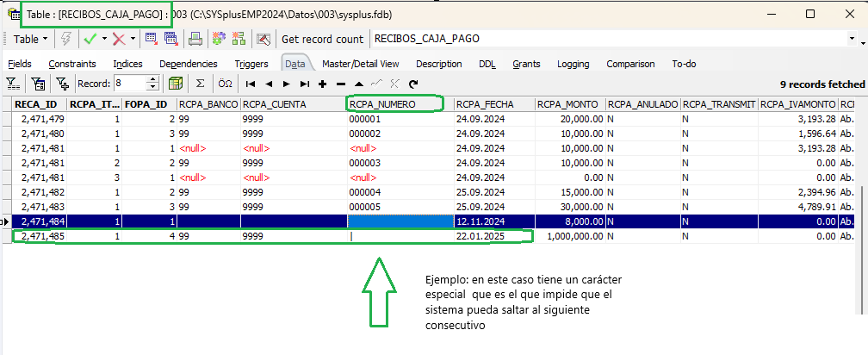Screen dimensions: 868x355
Task: Open the To-do tab
Action: tap(684, 64)
